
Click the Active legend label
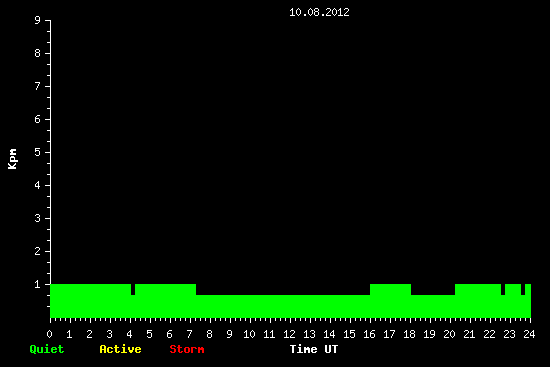(x=120, y=349)
